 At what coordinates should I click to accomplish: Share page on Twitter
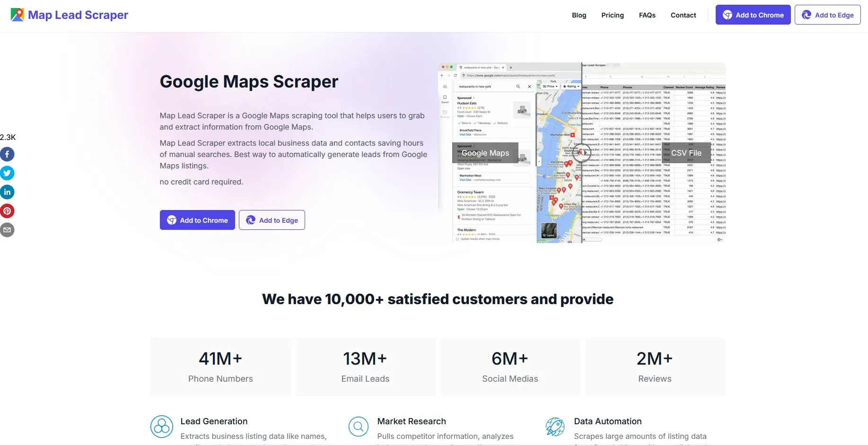coord(7,173)
